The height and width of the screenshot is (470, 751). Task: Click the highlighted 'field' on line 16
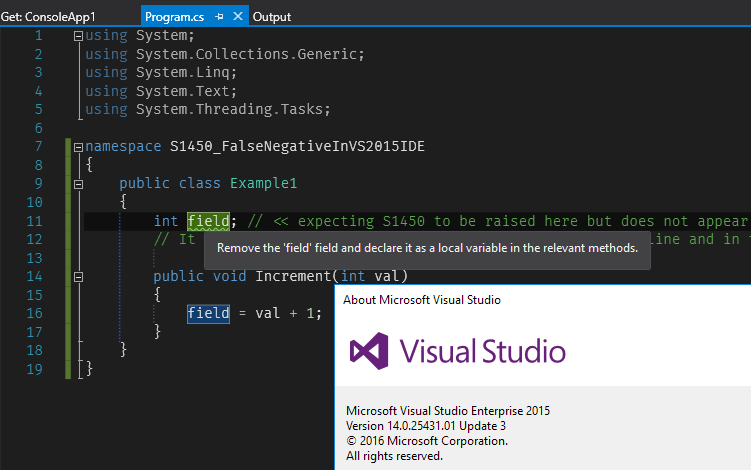point(208,313)
